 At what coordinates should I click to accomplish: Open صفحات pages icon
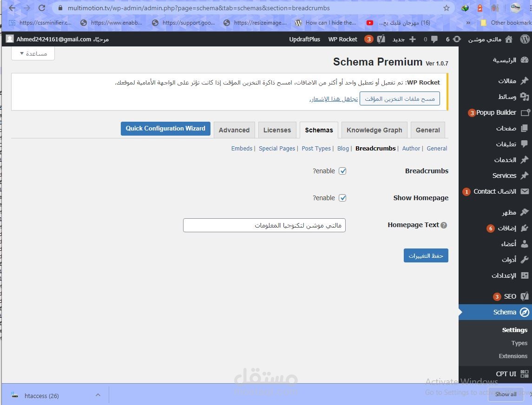(525, 128)
